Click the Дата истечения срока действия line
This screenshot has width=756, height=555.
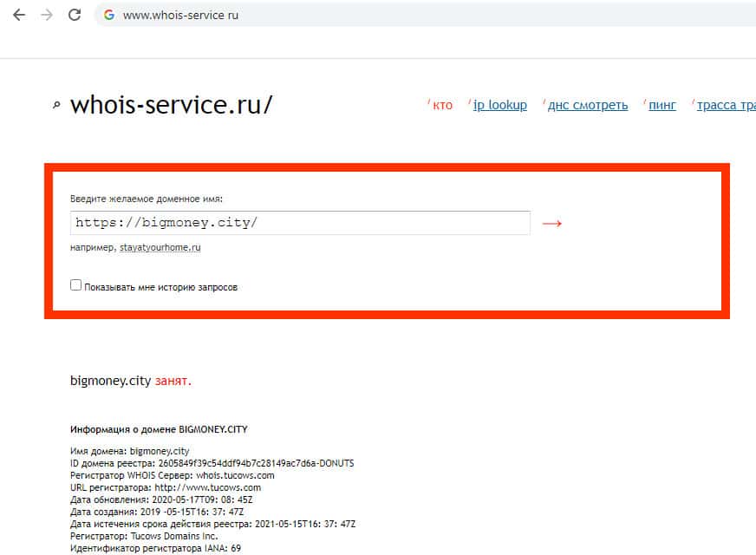(x=212, y=524)
